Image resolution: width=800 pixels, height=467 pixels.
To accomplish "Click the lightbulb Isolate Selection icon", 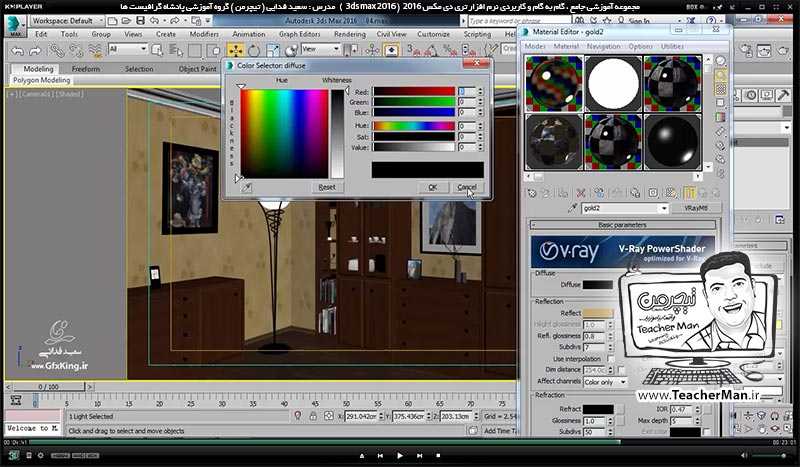I will point(298,416).
